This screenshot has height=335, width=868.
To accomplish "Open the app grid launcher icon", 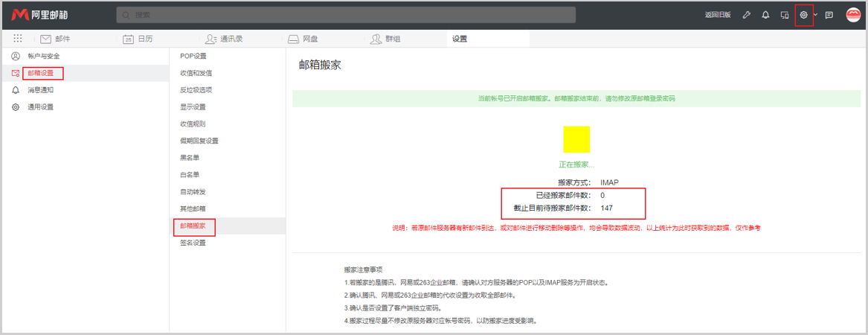I will (x=18, y=39).
